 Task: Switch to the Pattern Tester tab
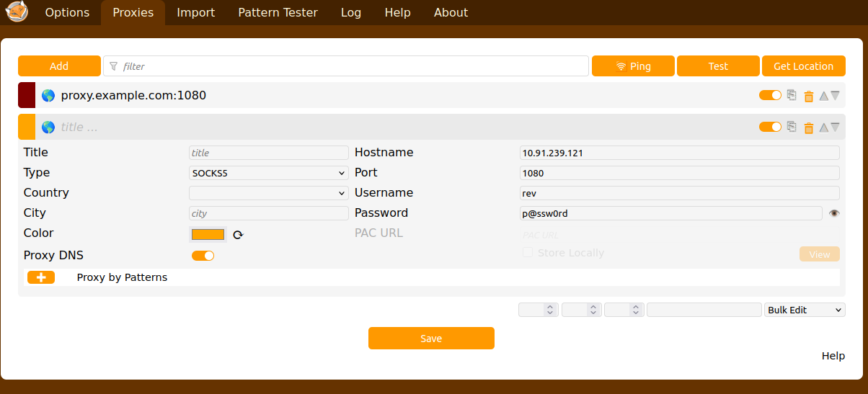click(x=278, y=12)
